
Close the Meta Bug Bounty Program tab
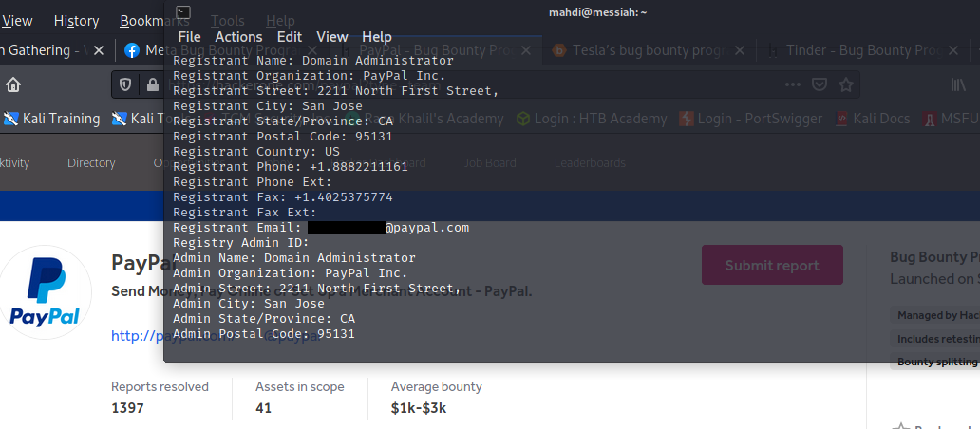coord(311,50)
